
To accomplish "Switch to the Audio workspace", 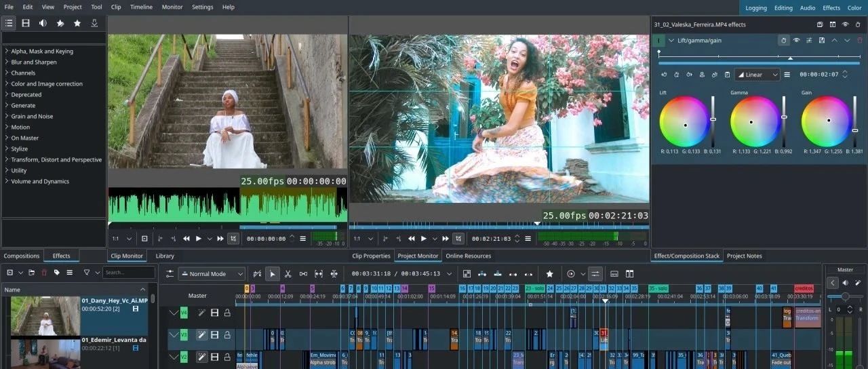I will [808, 8].
